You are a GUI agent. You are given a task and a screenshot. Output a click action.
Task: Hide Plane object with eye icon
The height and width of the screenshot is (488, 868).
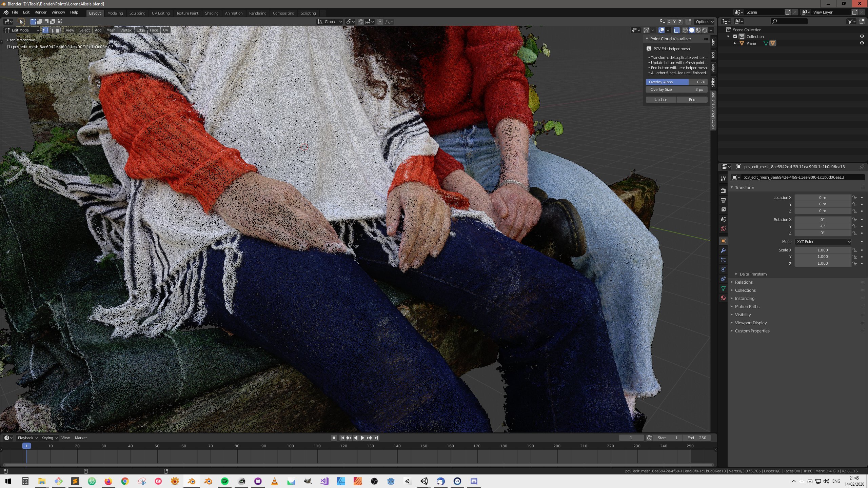click(862, 43)
